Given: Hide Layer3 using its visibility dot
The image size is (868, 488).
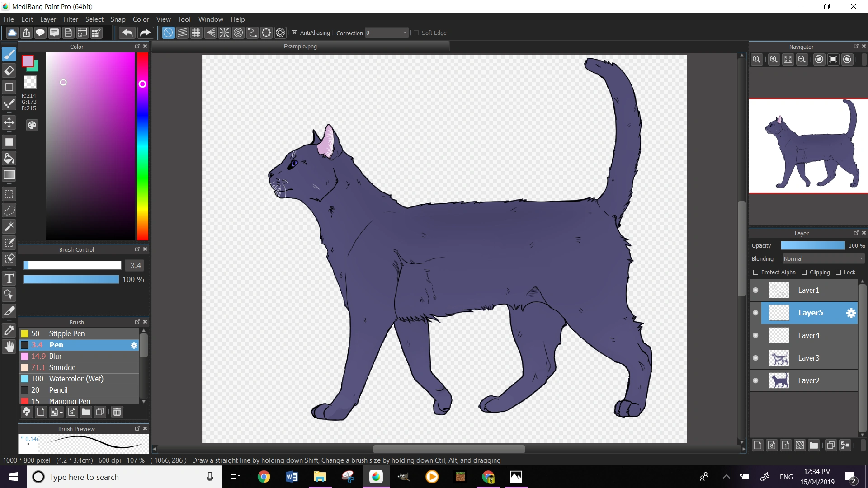Looking at the screenshot, I should pyautogui.click(x=755, y=358).
